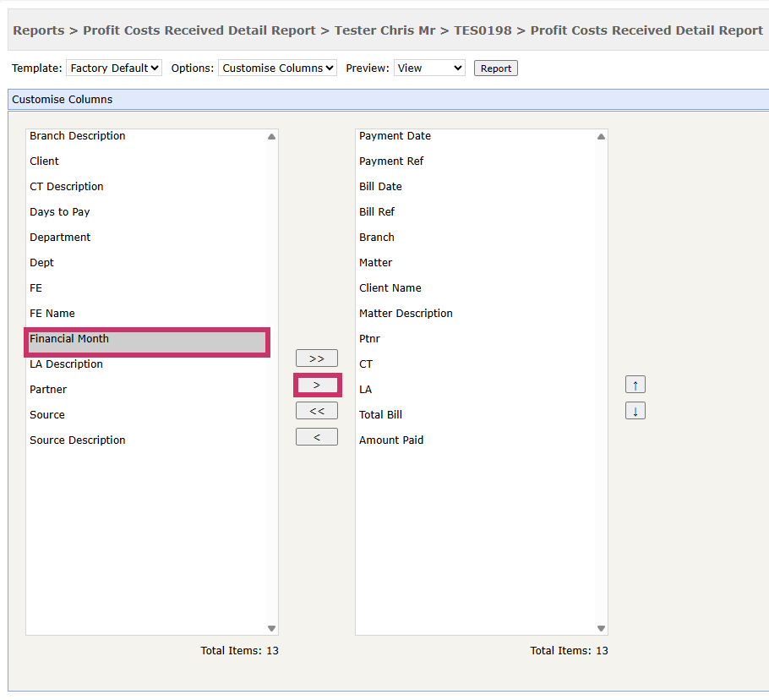Click 'Tester Chris Mr' in the breadcrumb
This screenshot has width=769, height=700.
point(385,30)
